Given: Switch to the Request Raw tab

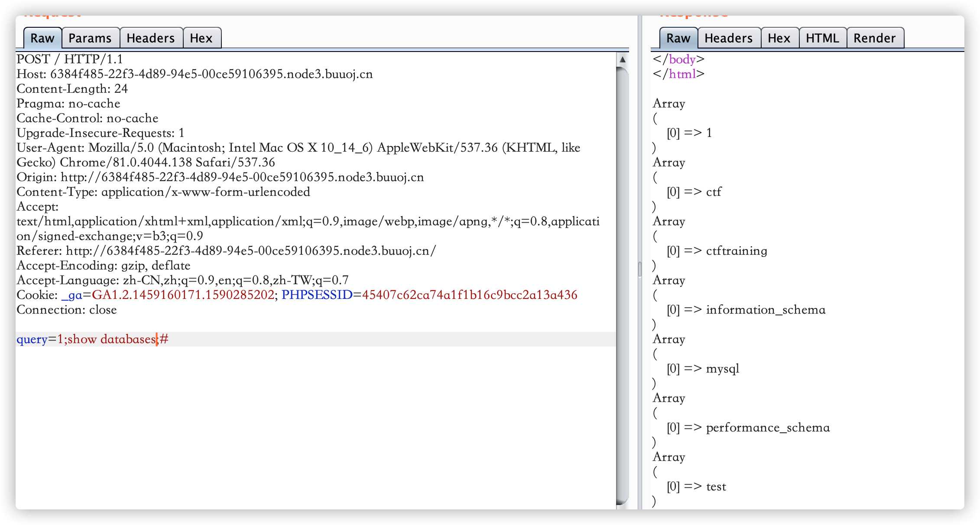Looking at the screenshot, I should [x=42, y=38].
